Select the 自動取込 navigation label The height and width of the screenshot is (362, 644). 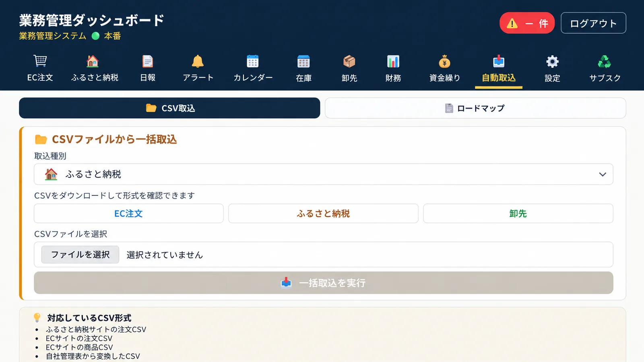[x=499, y=78]
